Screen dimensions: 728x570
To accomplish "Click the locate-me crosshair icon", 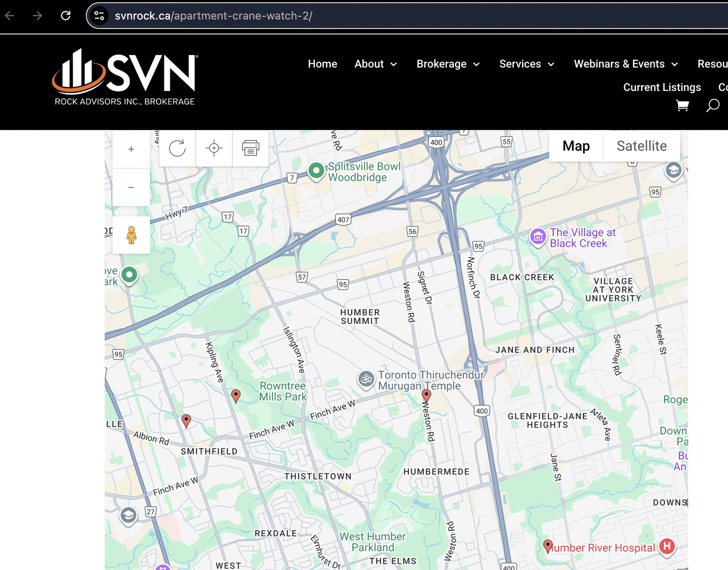I will [214, 148].
